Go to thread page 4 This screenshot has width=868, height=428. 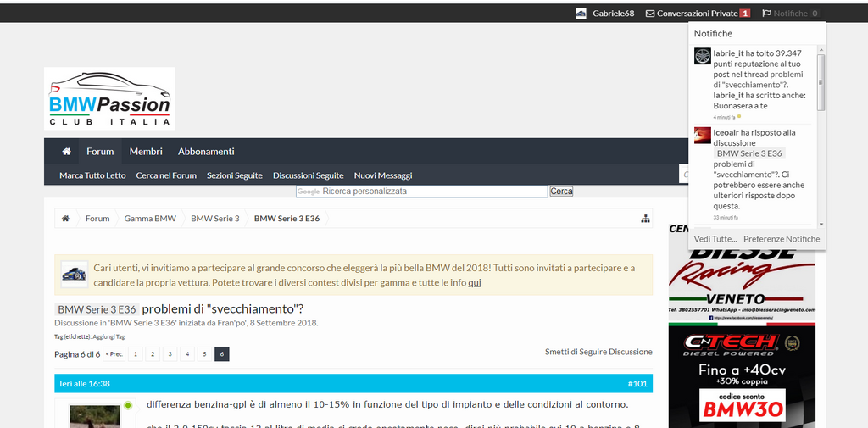pos(187,354)
